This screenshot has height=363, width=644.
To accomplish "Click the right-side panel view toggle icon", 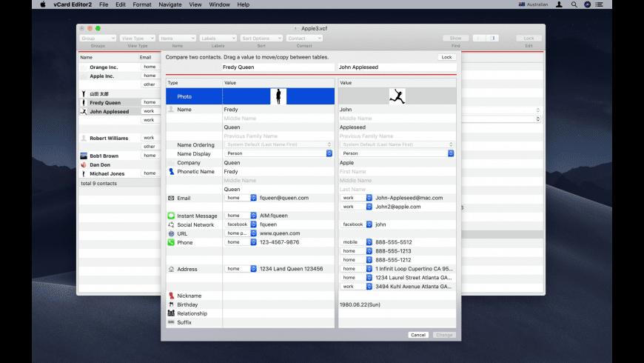I will point(492,38).
